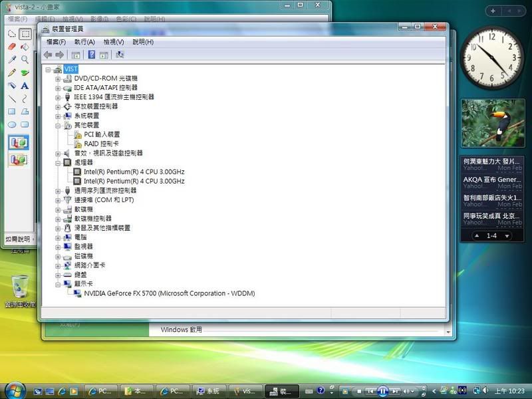
Task: Choose the opaque selection option in Paint
Action: tap(19, 142)
